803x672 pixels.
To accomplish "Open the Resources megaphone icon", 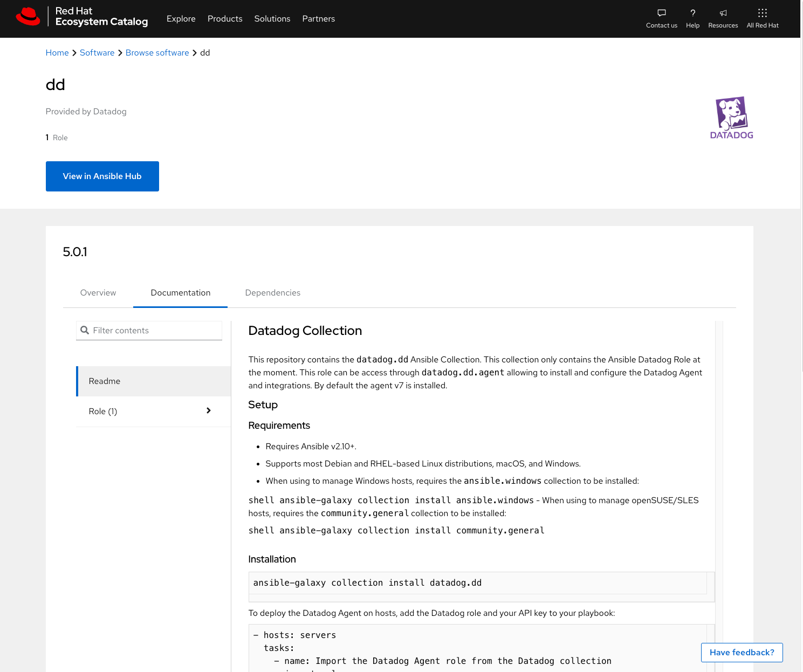I will (x=723, y=12).
